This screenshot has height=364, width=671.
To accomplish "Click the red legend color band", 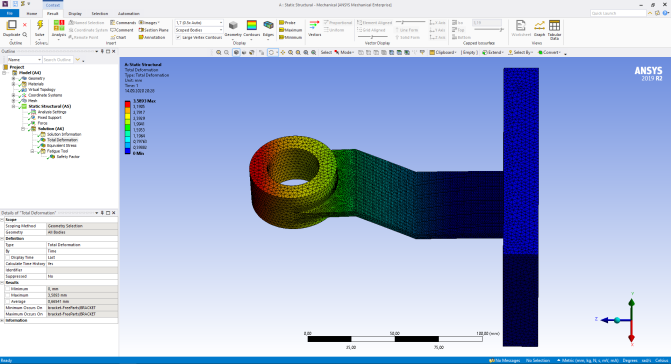I will point(128,104).
